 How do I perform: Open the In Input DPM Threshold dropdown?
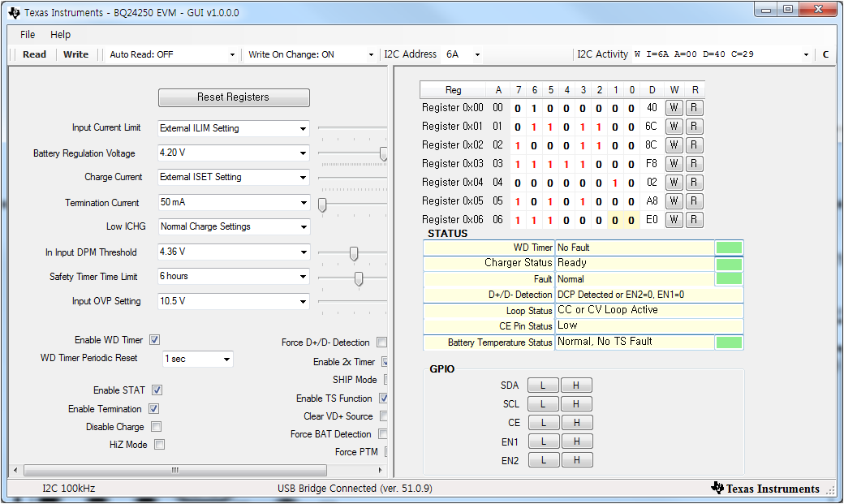click(x=234, y=252)
